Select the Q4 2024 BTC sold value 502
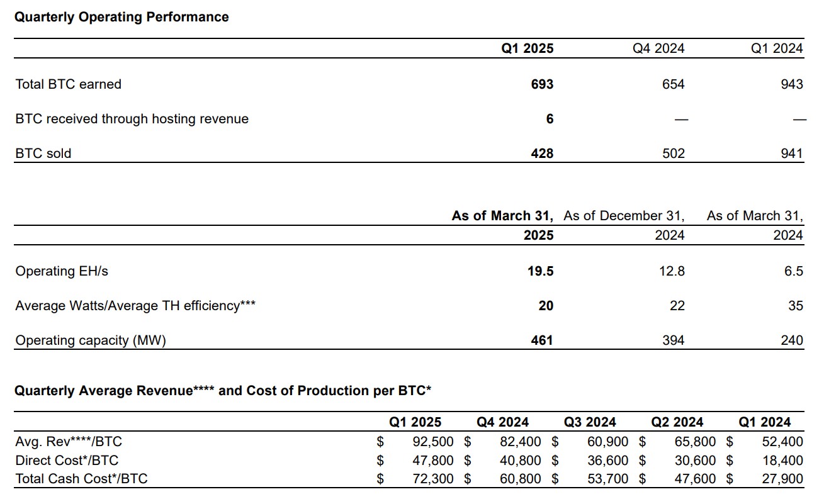Screen dimensions: 824x504 (672, 154)
